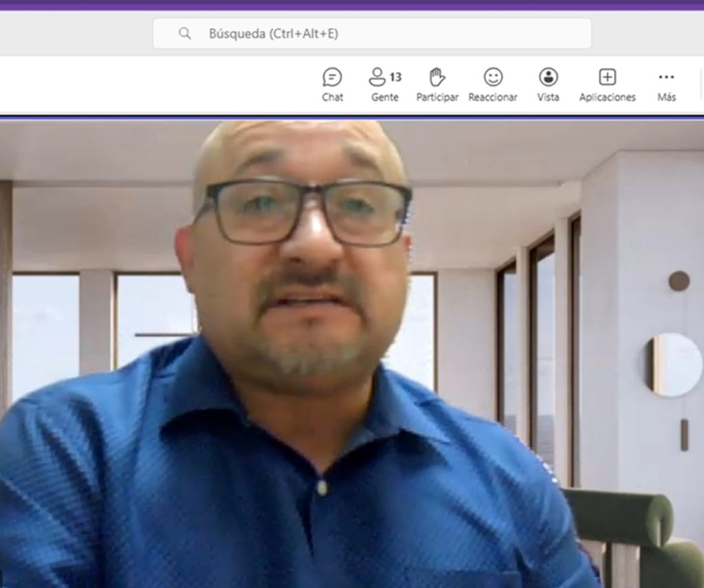The height and width of the screenshot is (588, 704).
Task: Open the Más options menu
Action: (666, 85)
